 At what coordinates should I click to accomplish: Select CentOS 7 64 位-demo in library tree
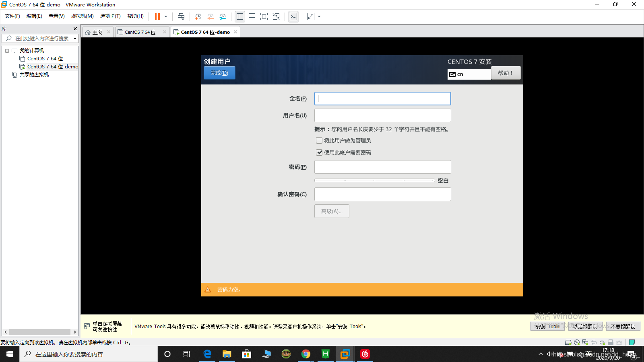pos(49,67)
